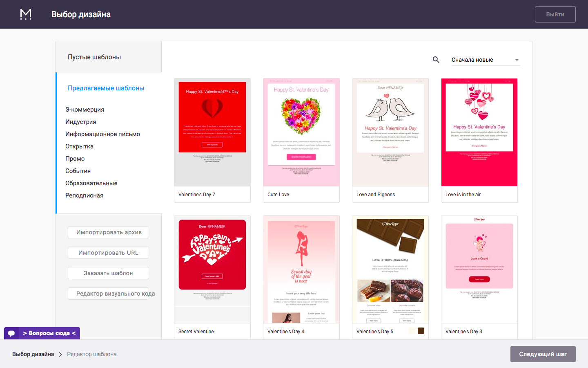
Task: Click the Заказать шаблон button
Action: (108, 273)
